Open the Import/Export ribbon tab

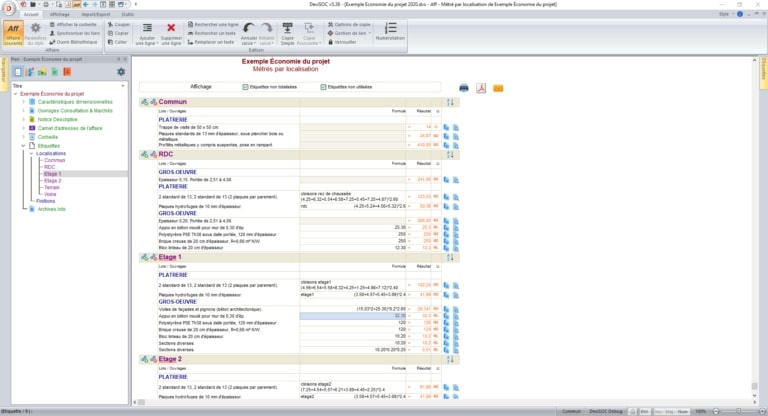(96, 14)
